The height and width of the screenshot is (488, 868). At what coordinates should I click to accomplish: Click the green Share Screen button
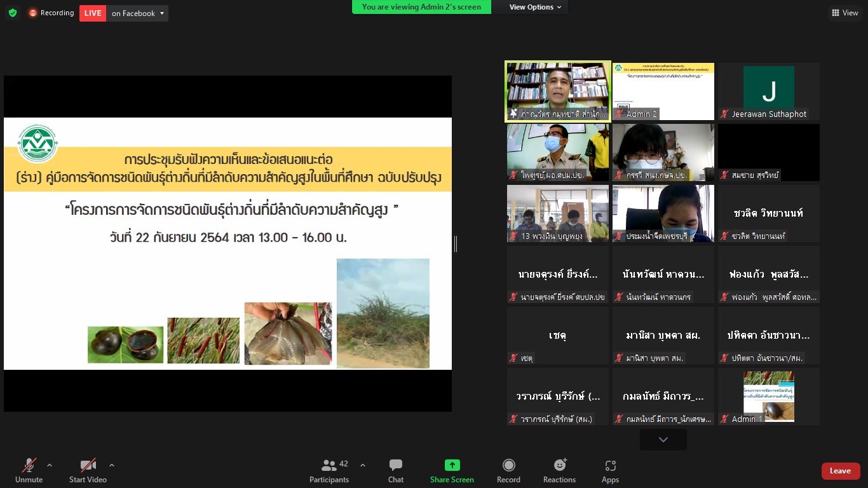(452, 470)
